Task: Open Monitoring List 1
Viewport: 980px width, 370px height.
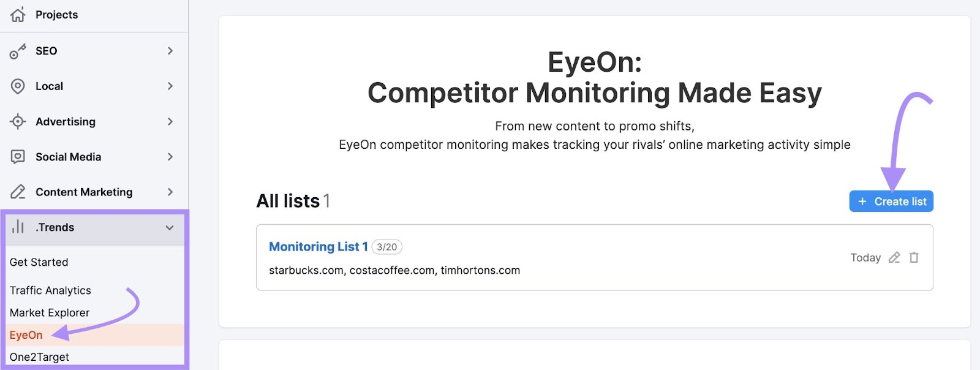Action: tap(318, 246)
